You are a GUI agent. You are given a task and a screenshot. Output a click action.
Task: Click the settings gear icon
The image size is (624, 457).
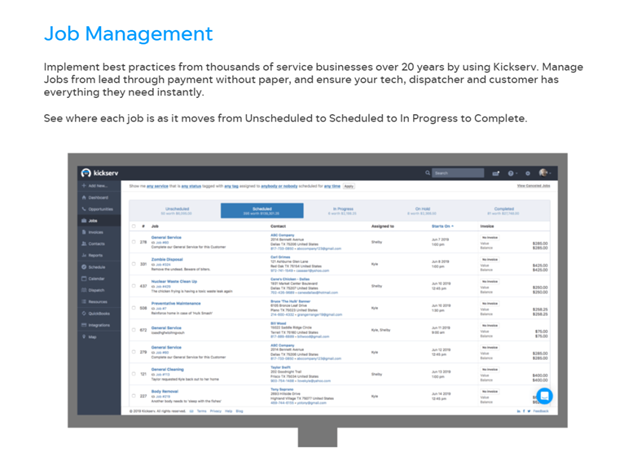point(528,173)
